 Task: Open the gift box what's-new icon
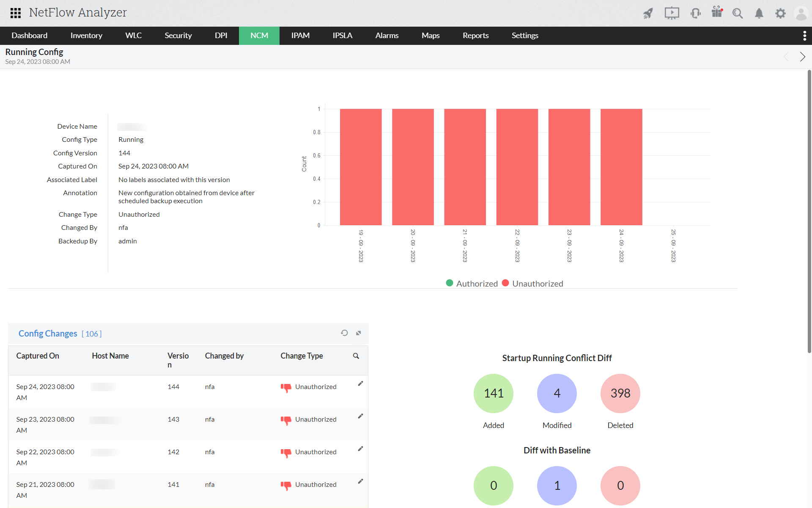(717, 12)
